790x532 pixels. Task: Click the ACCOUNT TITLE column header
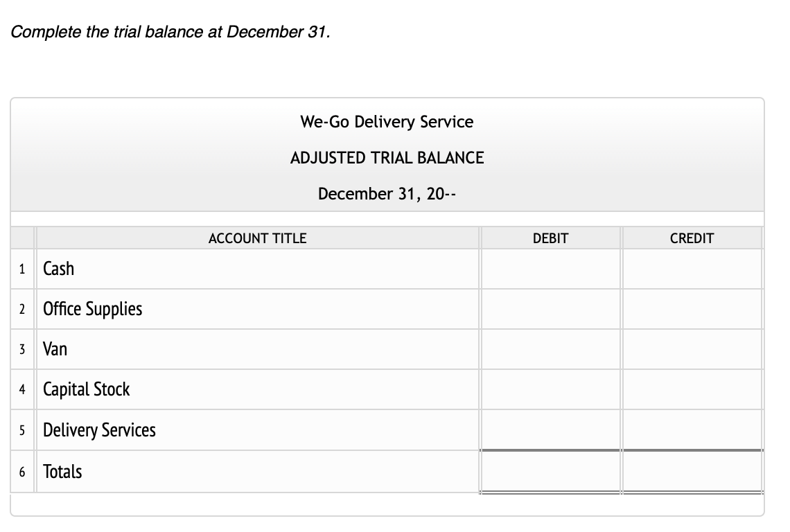[x=257, y=238]
